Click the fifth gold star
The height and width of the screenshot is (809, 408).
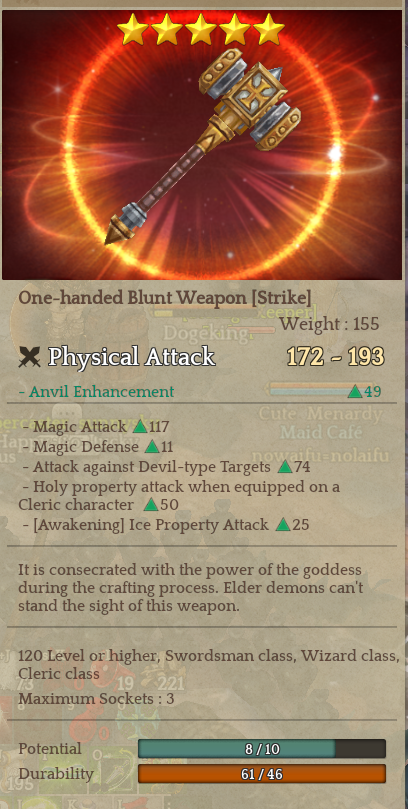(x=269, y=29)
